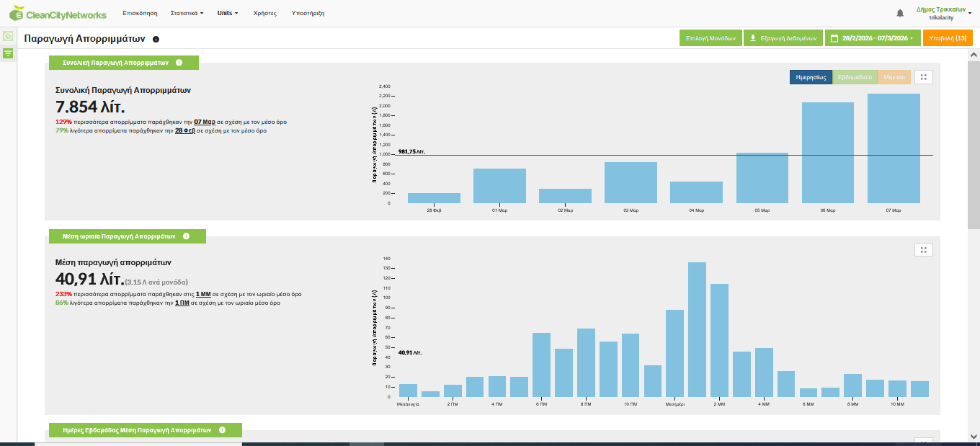Open Χρήστες in the navbar
The width and height of the screenshot is (980, 446).
(x=265, y=14)
